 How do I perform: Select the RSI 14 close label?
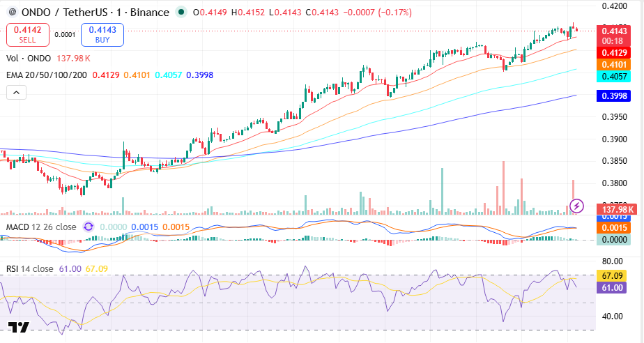pos(29,268)
